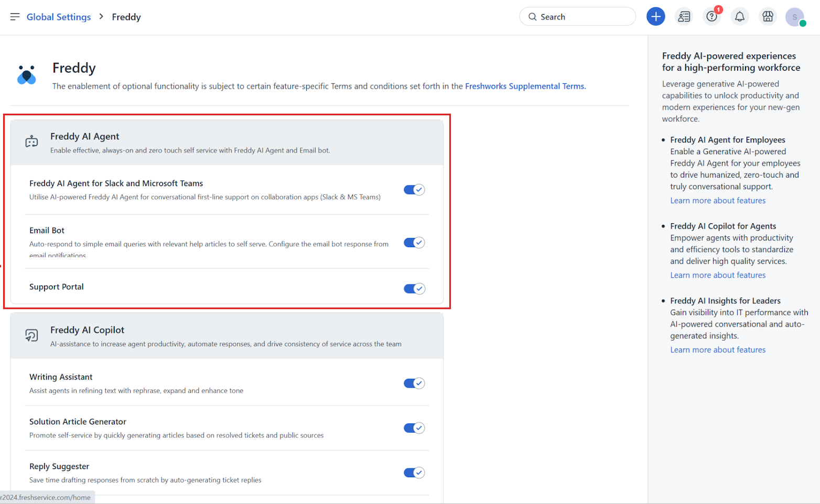Click into the Search field
Image resolution: width=820 pixels, height=504 pixels.
pyautogui.click(x=577, y=17)
